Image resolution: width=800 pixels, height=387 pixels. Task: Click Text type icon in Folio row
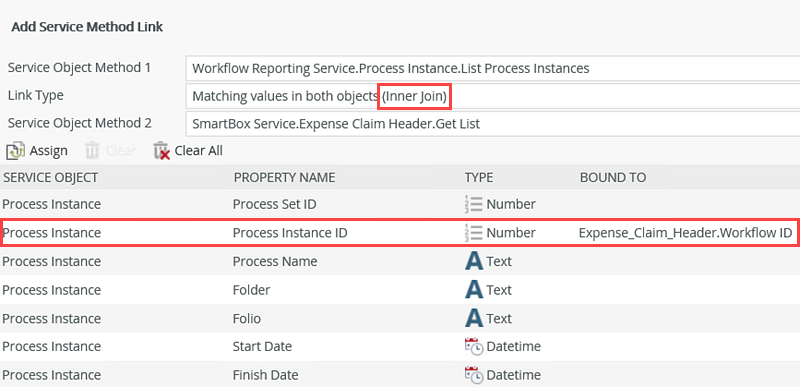point(474,318)
